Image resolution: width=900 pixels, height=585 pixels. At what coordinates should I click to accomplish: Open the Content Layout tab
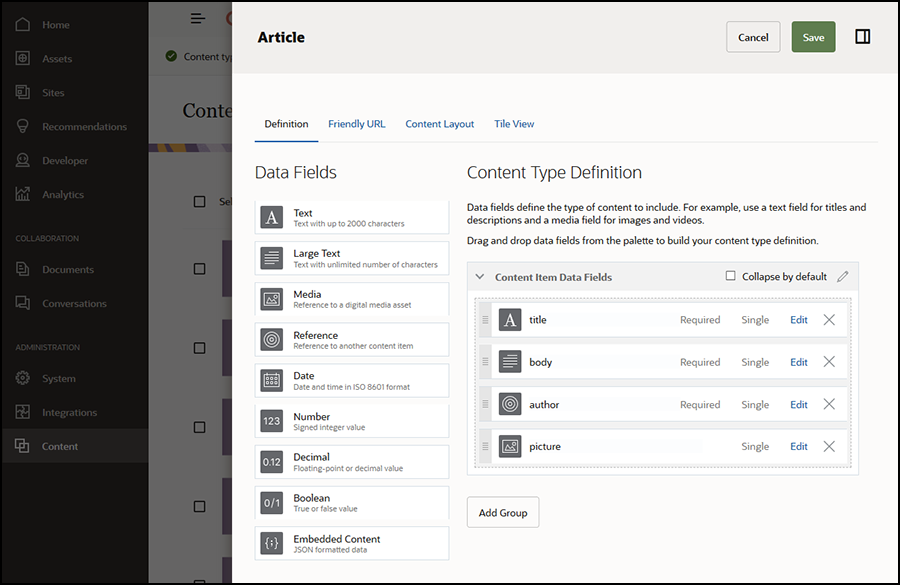[x=439, y=124]
